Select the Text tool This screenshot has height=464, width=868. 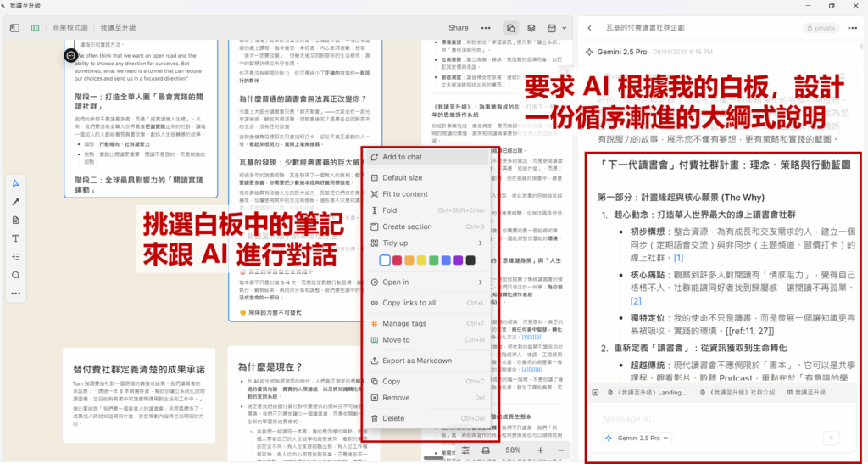(16, 238)
